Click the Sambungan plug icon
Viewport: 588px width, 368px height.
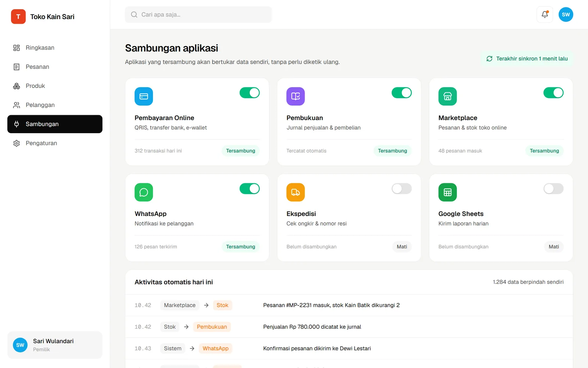pos(17,124)
